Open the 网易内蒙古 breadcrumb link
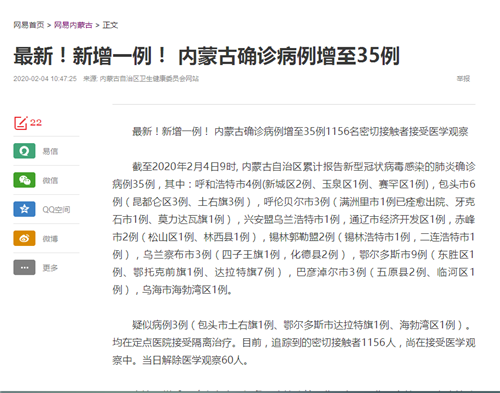The width and height of the screenshot is (500, 393). tap(73, 25)
